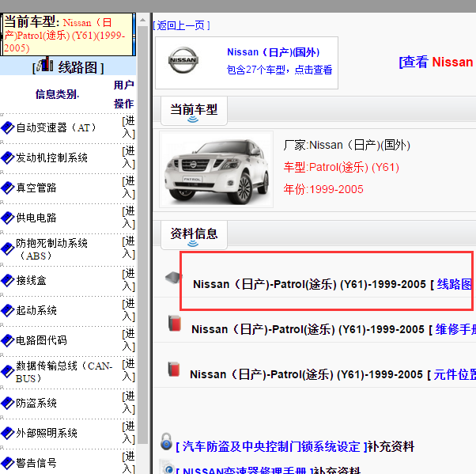Click the book icon beside 警告信号

point(8,463)
